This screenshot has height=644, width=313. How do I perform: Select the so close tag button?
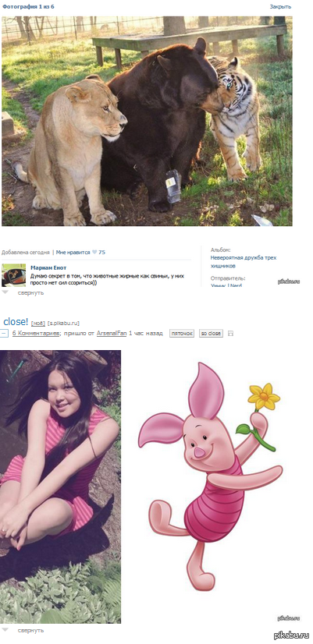[211, 334]
